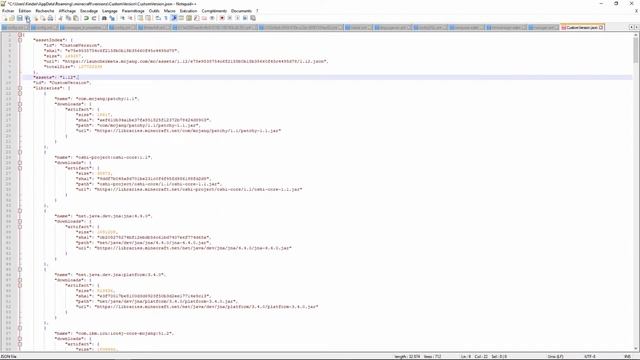Open the Fichier menu
This screenshot has width=640, height=360.
(x=8, y=11)
